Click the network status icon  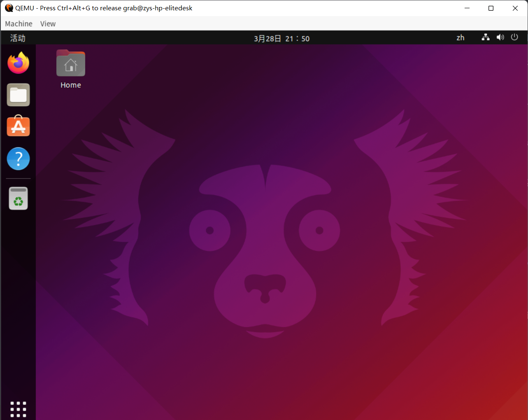(485, 37)
